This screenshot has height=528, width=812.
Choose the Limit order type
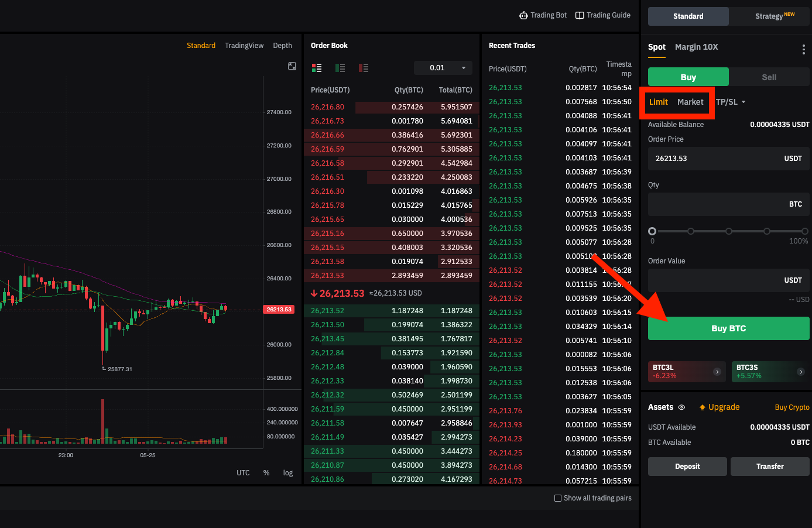(659, 102)
